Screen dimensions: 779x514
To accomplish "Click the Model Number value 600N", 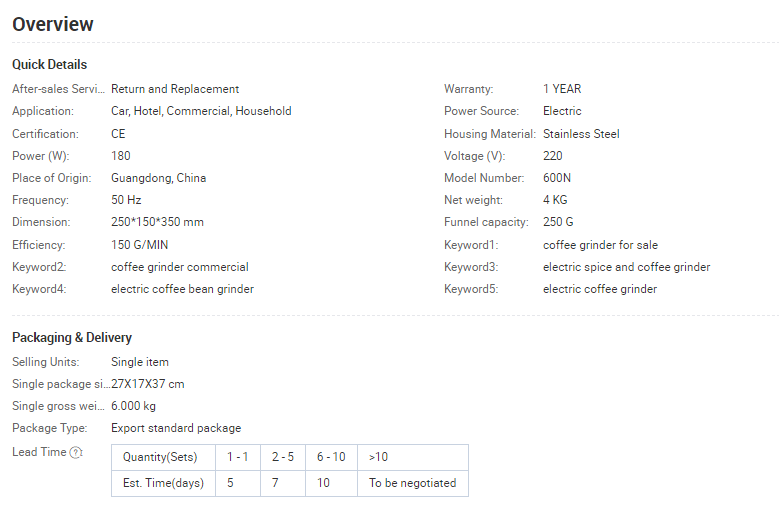I will pyautogui.click(x=558, y=178).
